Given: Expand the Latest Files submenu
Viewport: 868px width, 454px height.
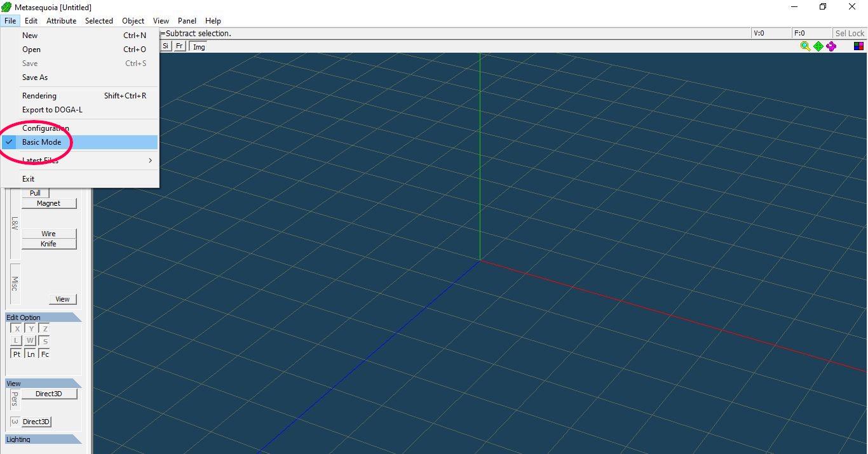Looking at the screenshot, I should point(41,161).
